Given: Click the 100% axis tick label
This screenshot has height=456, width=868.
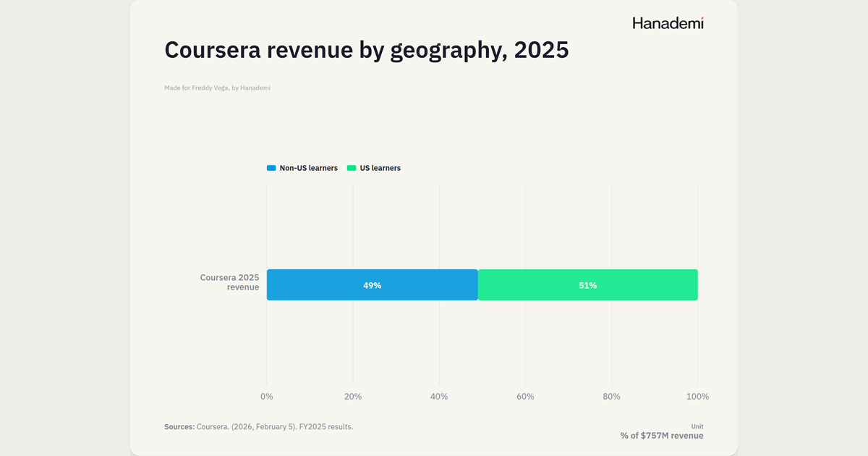Looking at the screenshot, I should click(x=697, y=397).
